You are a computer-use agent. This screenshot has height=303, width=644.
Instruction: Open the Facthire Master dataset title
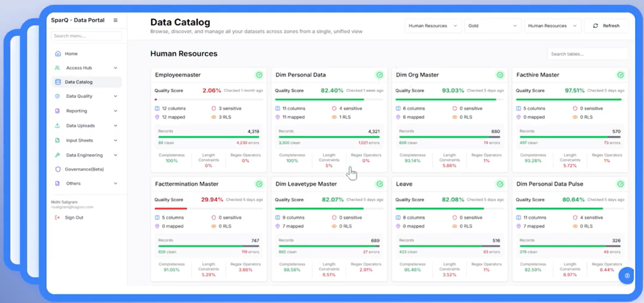[x=538, y=75]
